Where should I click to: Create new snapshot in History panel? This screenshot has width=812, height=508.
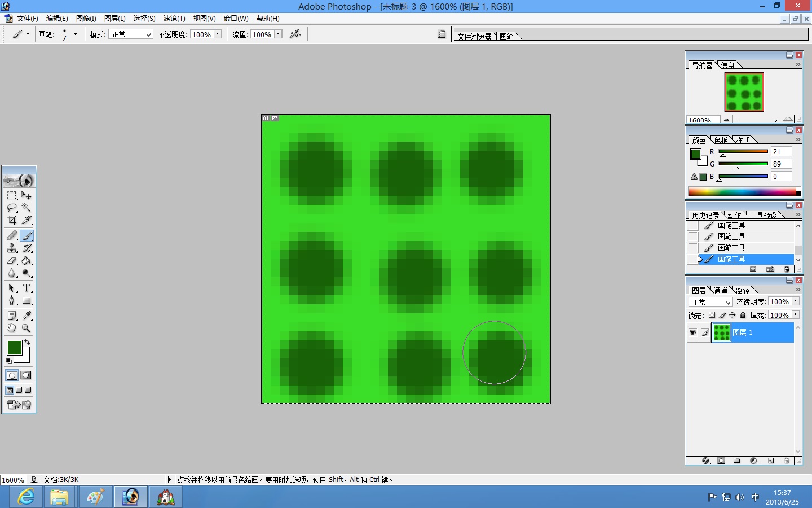pos(770,269)
